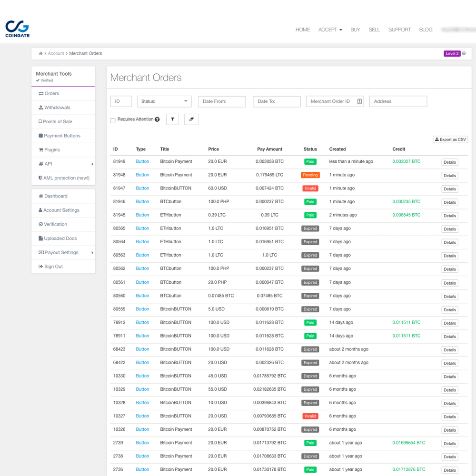Image resolution: width=476 pixels, height=476 pixels.
Task: Expand the ACCEPT navigation dropdown
Action: (330, 30)
